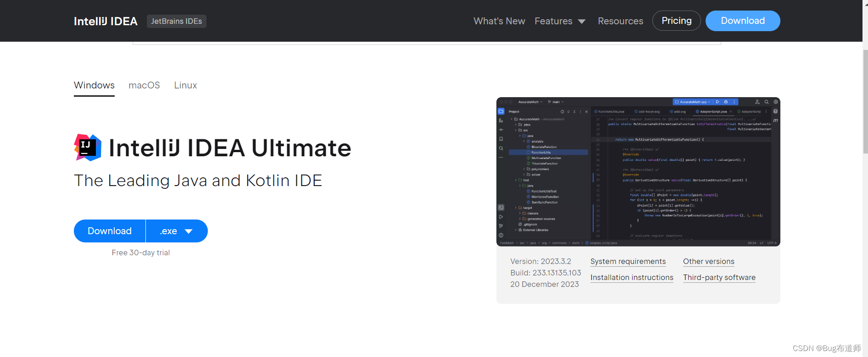Click Commit tool window icon in IDE preview

501,130
